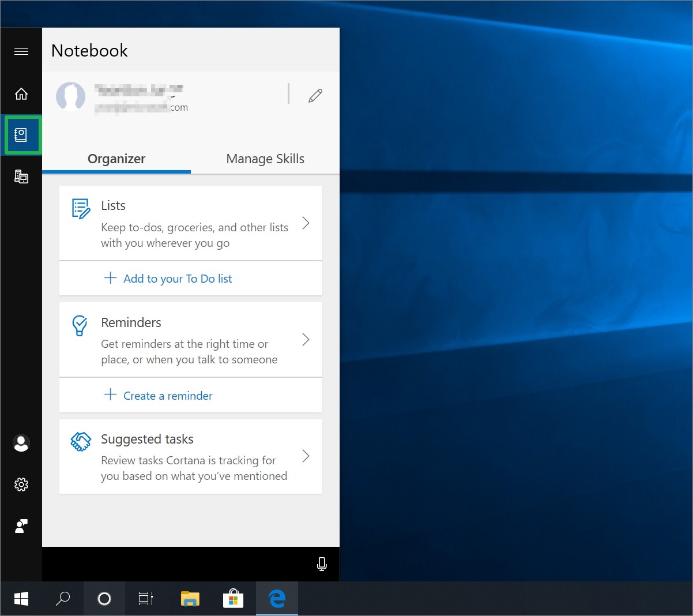693x616 pixels.
Task: Edit profile with the pencil icon
Action: (315, 95)
